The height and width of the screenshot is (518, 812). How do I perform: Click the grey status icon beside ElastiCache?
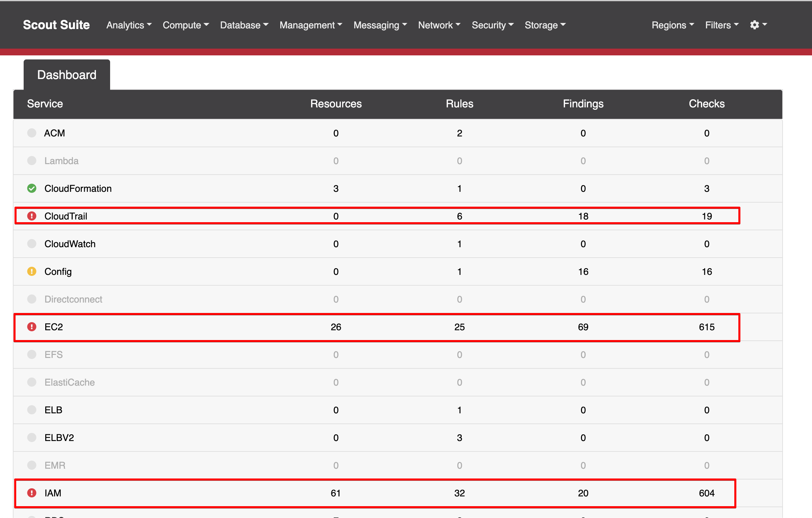pos(32,382)
